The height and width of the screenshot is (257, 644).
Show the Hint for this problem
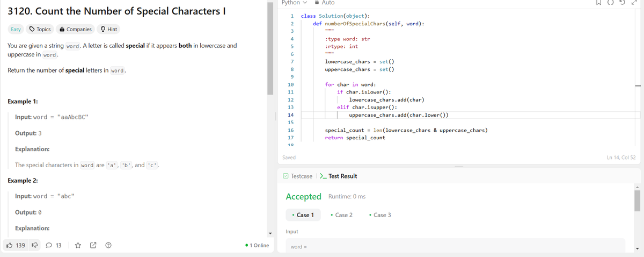tap(109, 29)
